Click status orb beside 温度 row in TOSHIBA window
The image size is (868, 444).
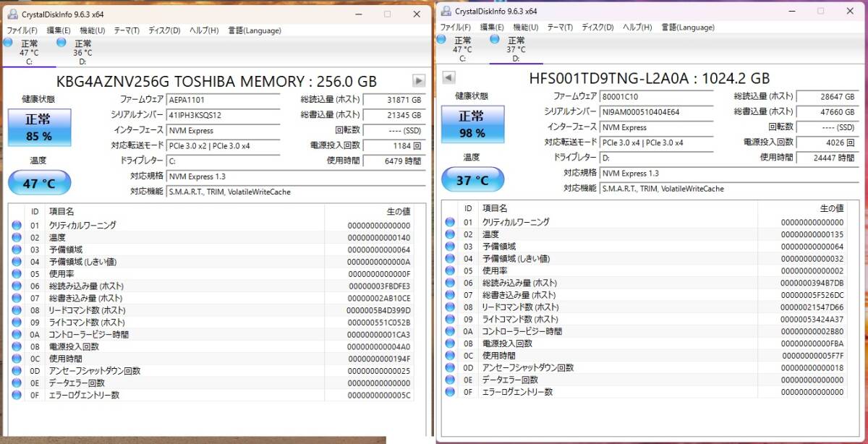17,238
